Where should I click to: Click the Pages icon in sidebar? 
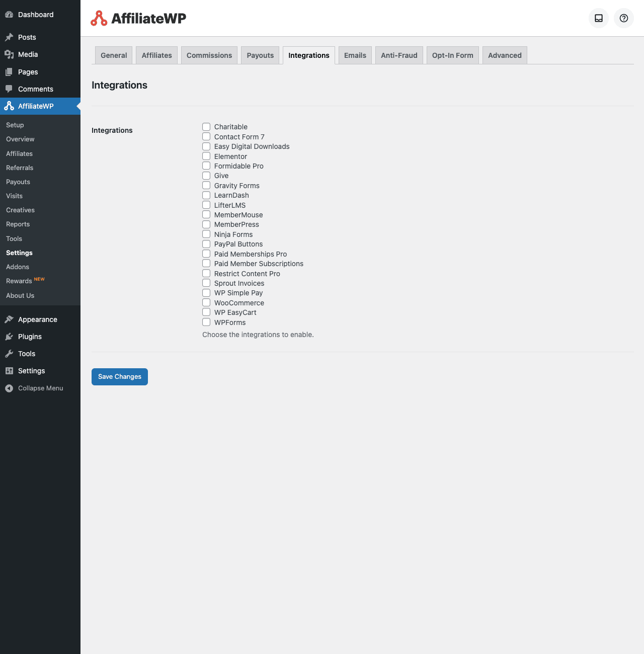tap(9, 72)
